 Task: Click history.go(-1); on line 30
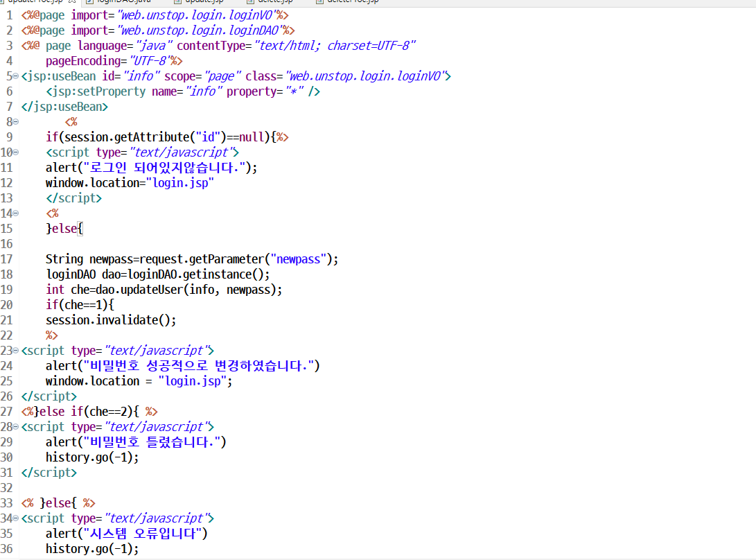tap(92, 457)
